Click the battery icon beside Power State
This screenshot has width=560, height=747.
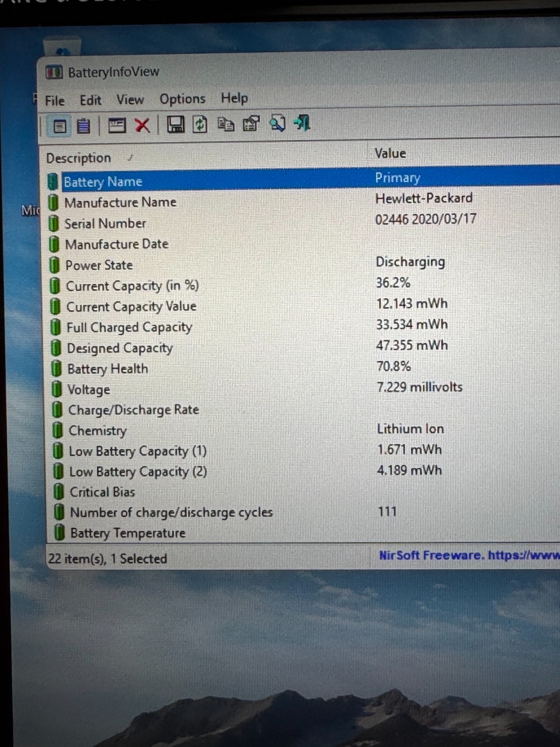coord(55,265)
